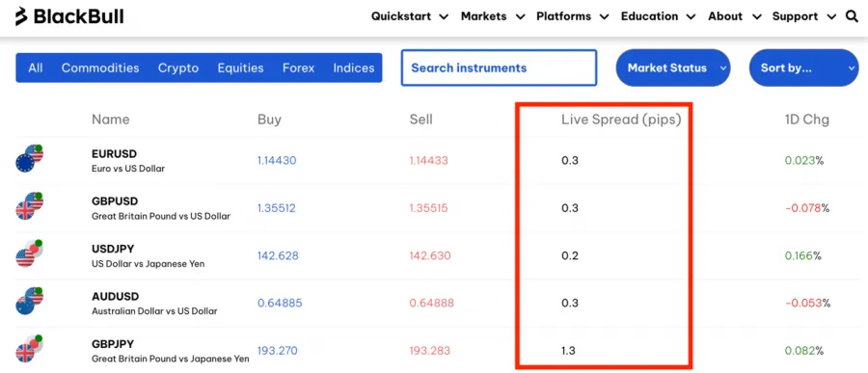Click GBPUSD buy price 1.35512

[276, 208]
